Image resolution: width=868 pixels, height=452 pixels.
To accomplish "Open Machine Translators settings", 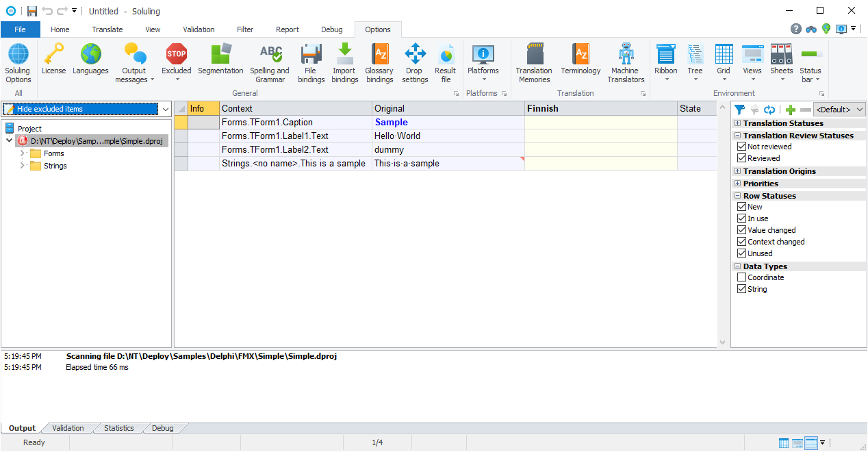I will 626,63.
